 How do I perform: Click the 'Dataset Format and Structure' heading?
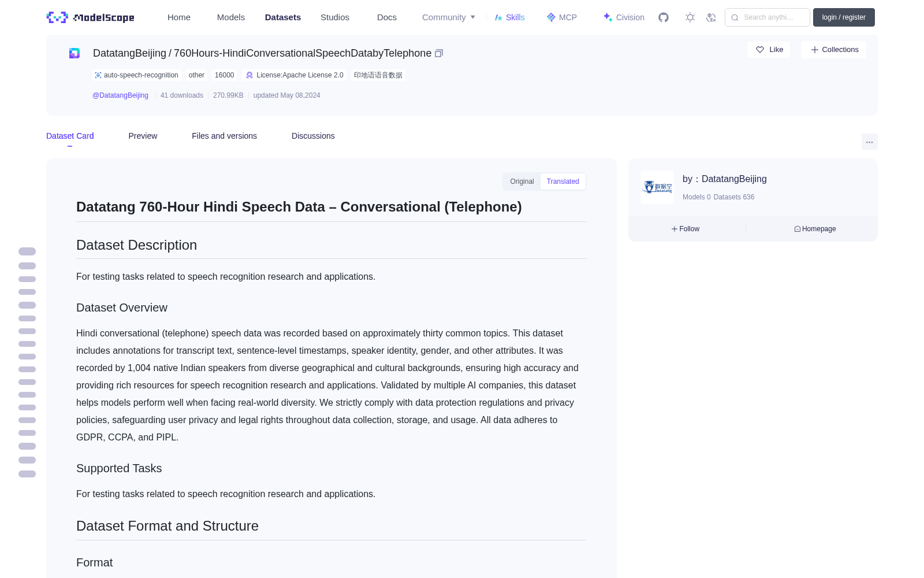coord(167,526)
